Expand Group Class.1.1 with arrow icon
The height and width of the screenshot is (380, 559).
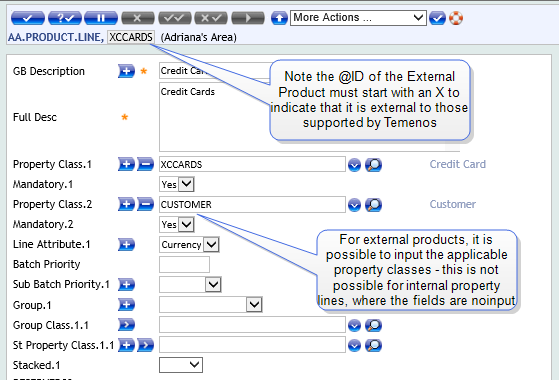click(x=126, y=325)
